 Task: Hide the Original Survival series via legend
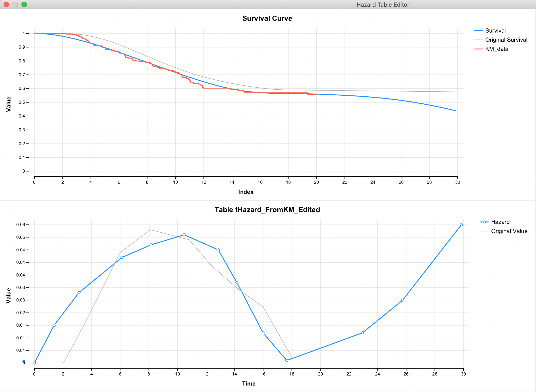507,40
